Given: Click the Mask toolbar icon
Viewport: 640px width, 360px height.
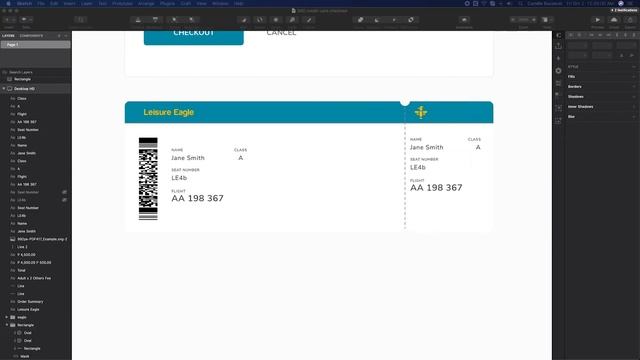Looking at the screenshot, I should 276,20.
